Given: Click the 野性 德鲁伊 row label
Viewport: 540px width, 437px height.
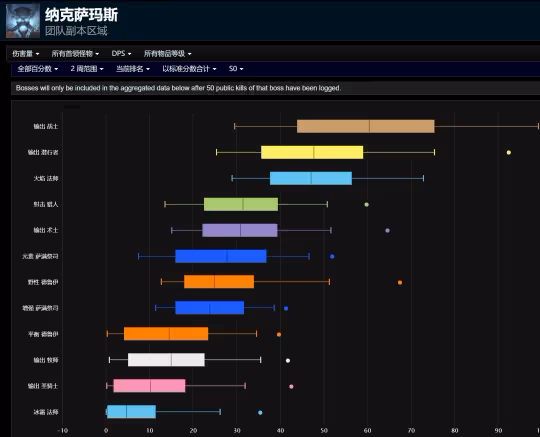Looking at the screenshot, I should click(43, 282).
